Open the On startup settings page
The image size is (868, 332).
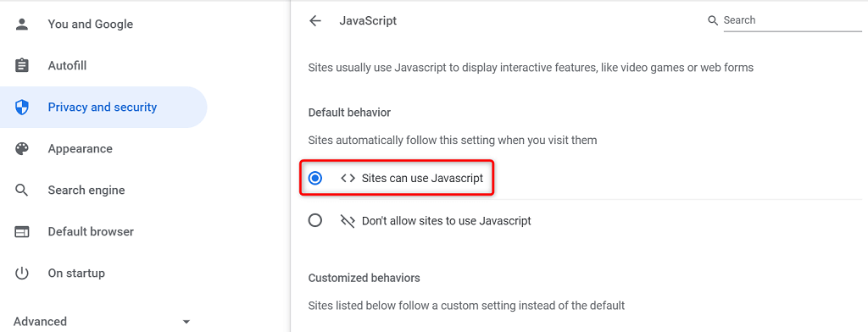click(x=76, y=274)
